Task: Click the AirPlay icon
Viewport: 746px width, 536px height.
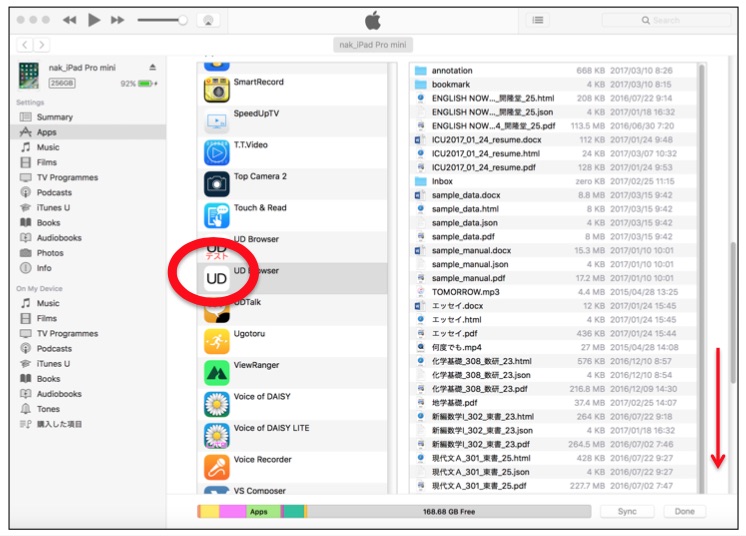Action: tap(208, 20)
